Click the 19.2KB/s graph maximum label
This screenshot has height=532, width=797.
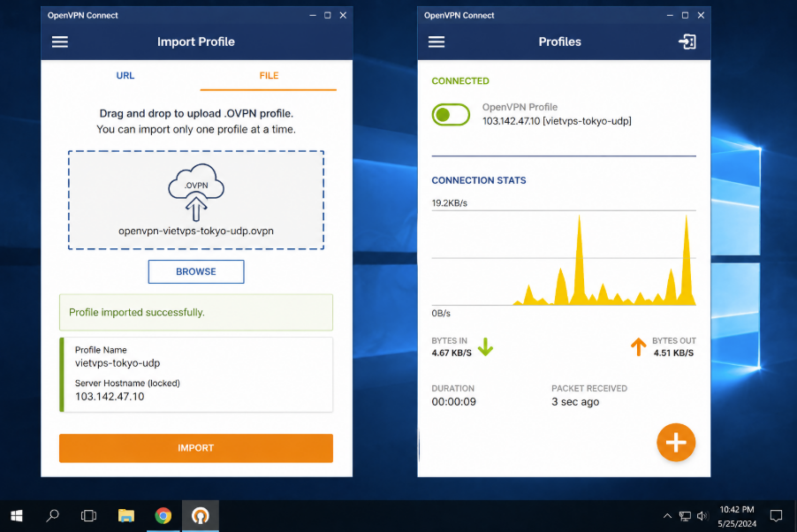(449, 203)
